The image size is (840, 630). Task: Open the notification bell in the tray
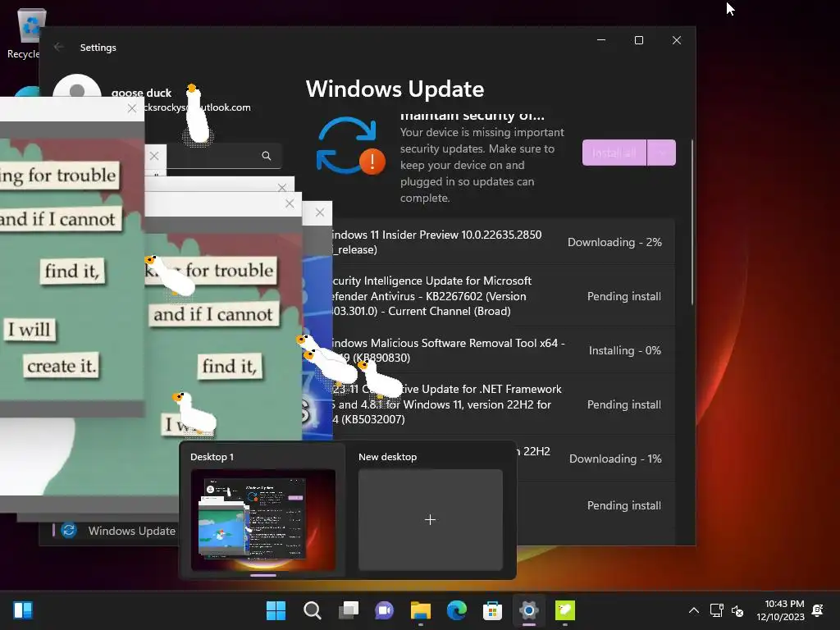[818, 610]
